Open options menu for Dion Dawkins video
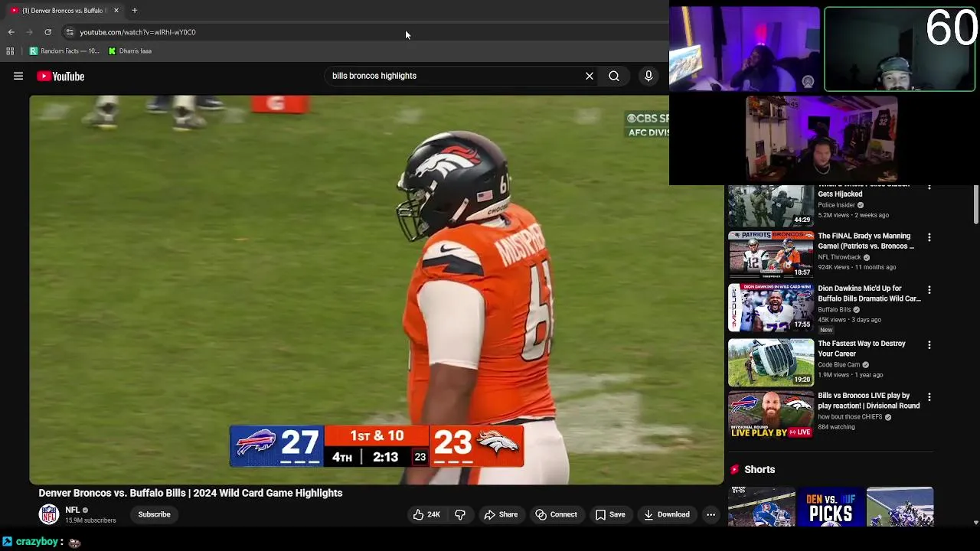980x551 pixels. 929,291
